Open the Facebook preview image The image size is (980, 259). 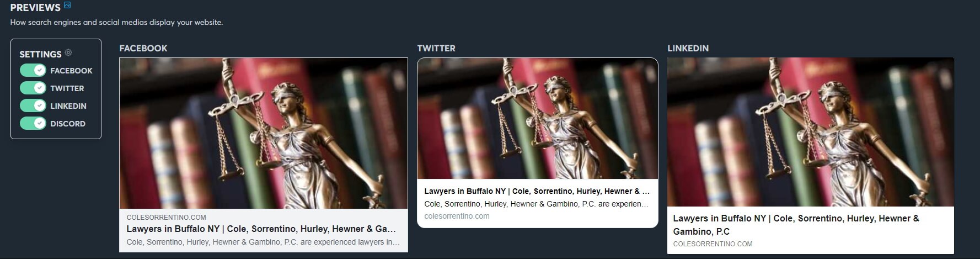(264, 133)
